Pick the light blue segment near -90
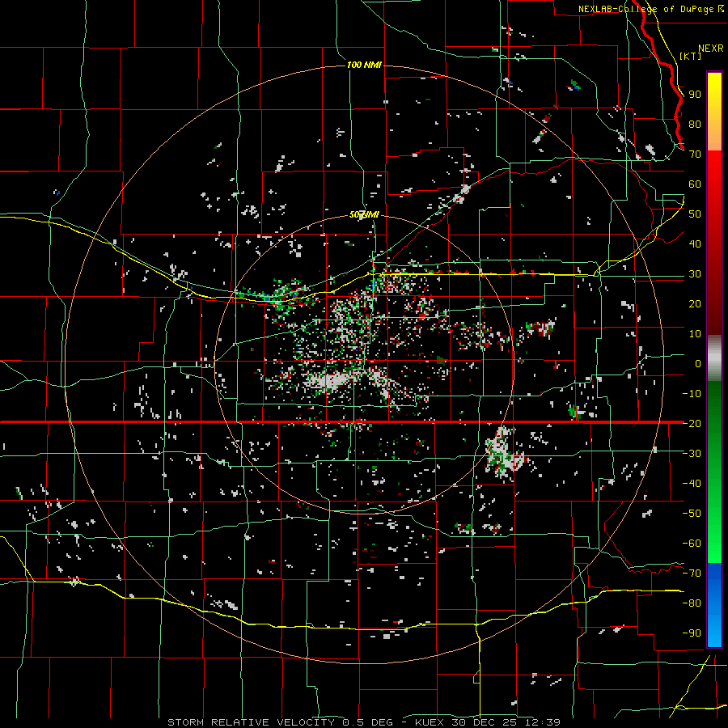Screen dimensions: 728x728 (x=714, y=632)
